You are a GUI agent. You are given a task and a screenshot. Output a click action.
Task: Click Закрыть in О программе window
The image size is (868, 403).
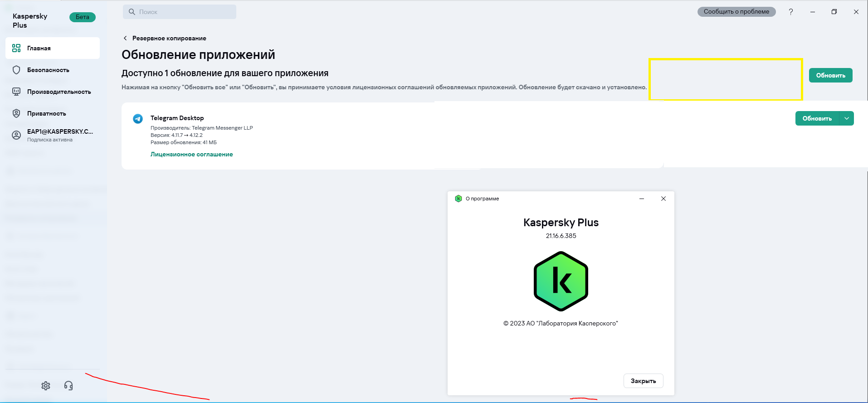click(x=644, y=381)
